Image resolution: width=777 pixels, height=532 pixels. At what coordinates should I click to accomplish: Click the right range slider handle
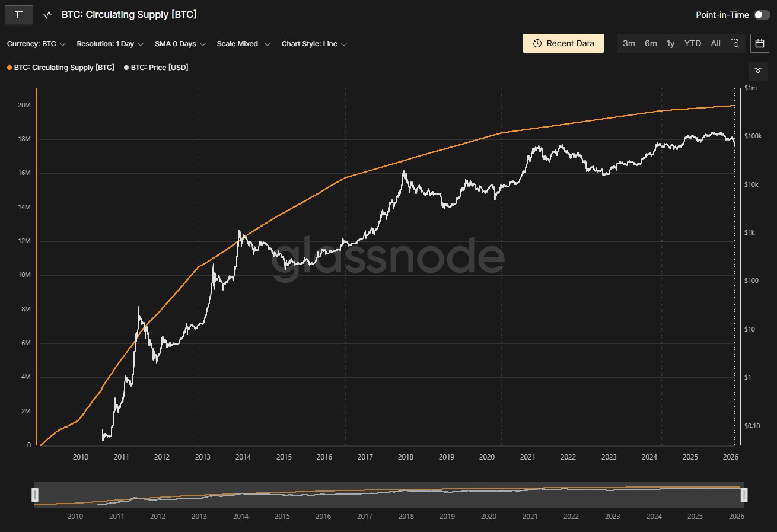pos(744,495)
